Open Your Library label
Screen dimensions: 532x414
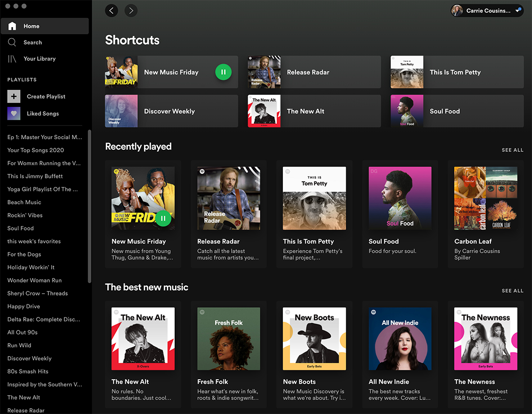click(x=39, y=58)
